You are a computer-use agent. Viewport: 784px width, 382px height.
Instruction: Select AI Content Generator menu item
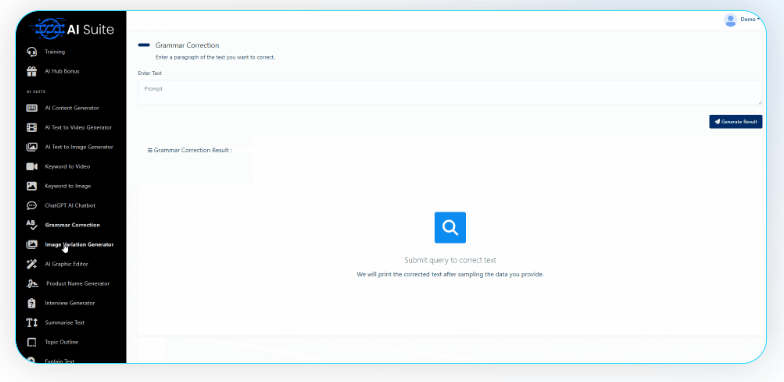(72, 108)
